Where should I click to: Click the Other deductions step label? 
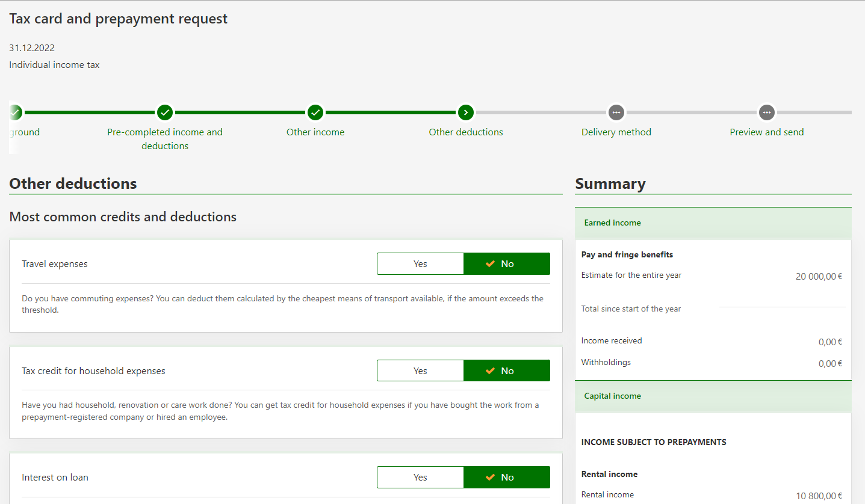[x=465, y=132]
